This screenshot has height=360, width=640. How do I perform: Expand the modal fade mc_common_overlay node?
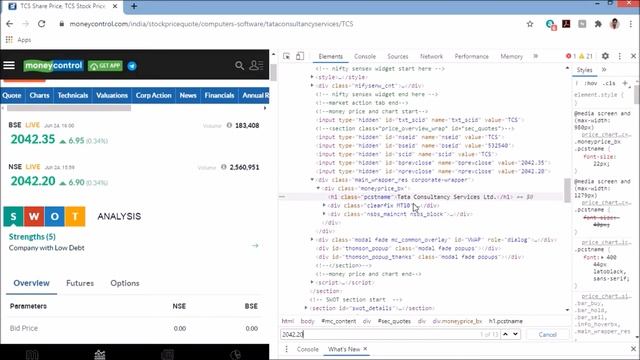[312, 240]
